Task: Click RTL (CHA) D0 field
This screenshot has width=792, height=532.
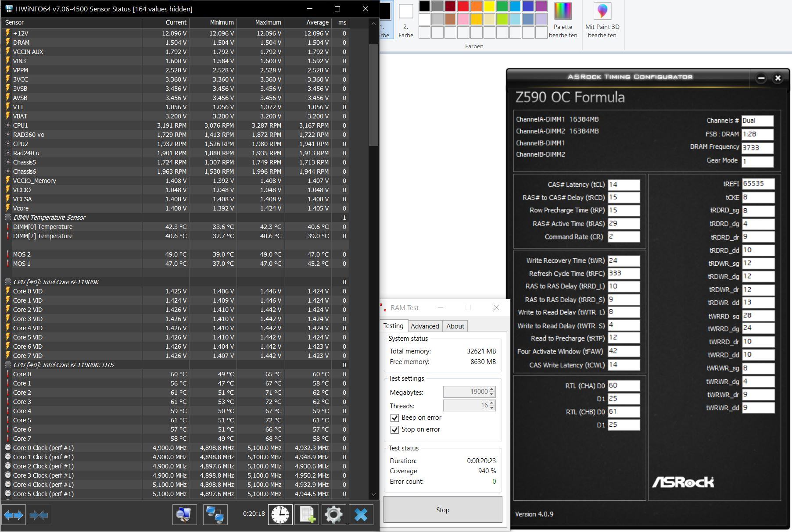Action: pyautogui.click(x=624, y=386)
